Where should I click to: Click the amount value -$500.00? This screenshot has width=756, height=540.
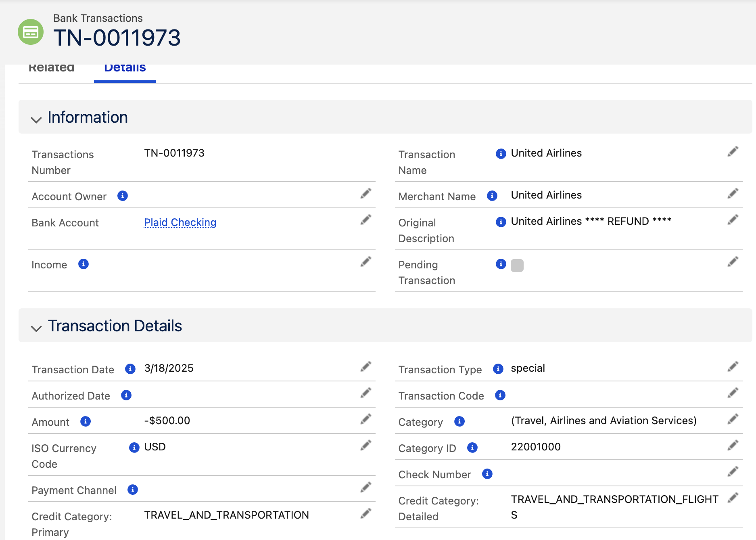[167, 421]
